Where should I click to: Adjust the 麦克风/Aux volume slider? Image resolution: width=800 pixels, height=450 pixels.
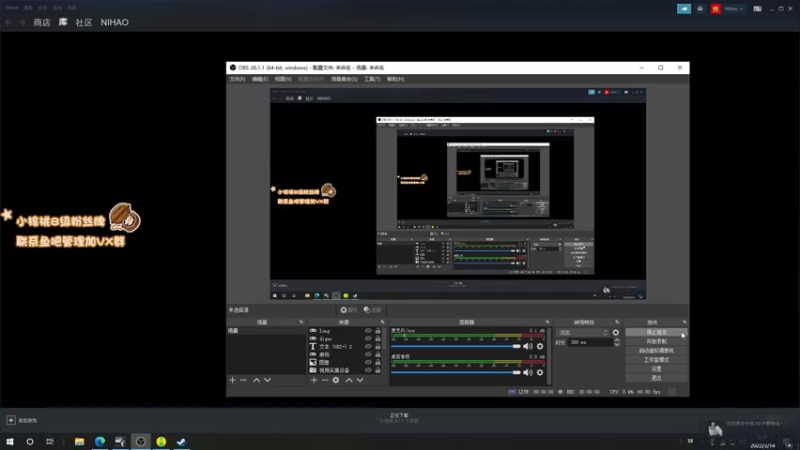click(456, 346)
